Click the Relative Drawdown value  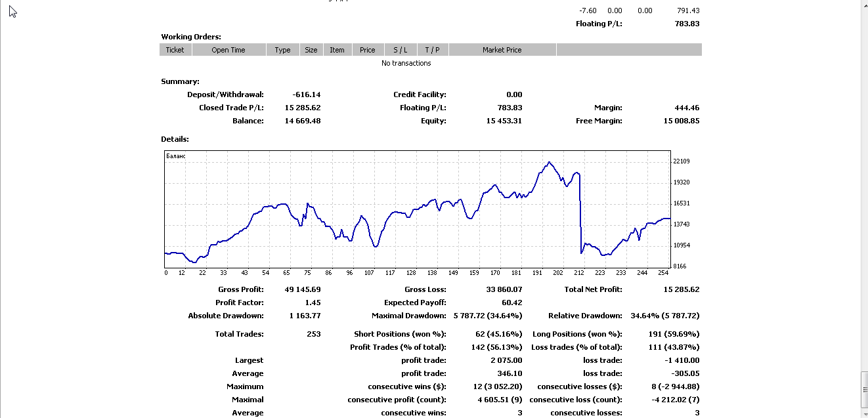point(665,316)
